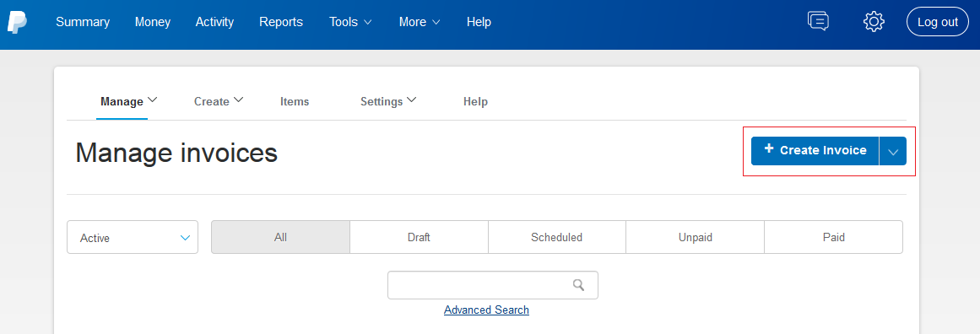This screenshot has height=334, width=980.
Task: Expand the Create tab dropdown
Action: click(218, 101)
